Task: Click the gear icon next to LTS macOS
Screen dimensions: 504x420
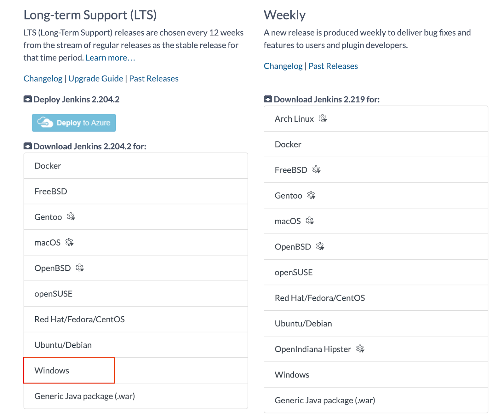Action: click(x=69, y=242)
